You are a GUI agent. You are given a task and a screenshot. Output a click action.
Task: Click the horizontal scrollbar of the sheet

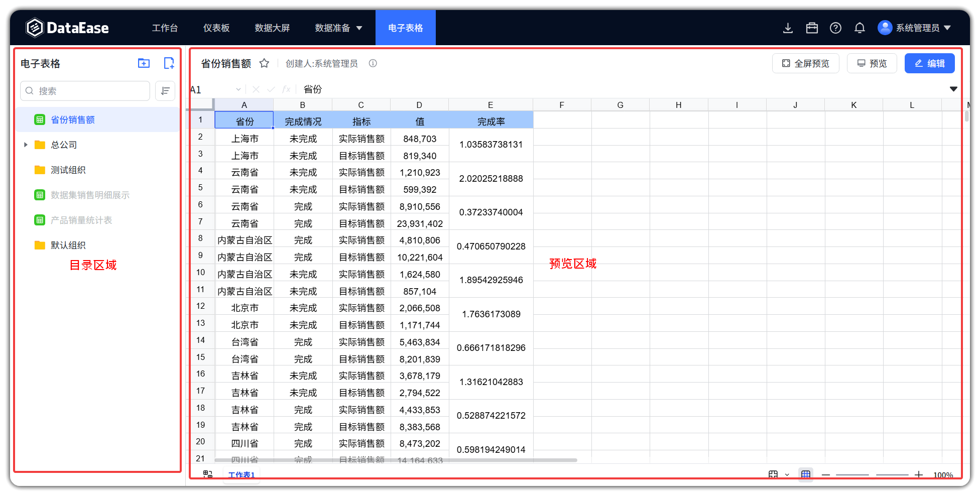pyautogui.click(x=396, y=460)
